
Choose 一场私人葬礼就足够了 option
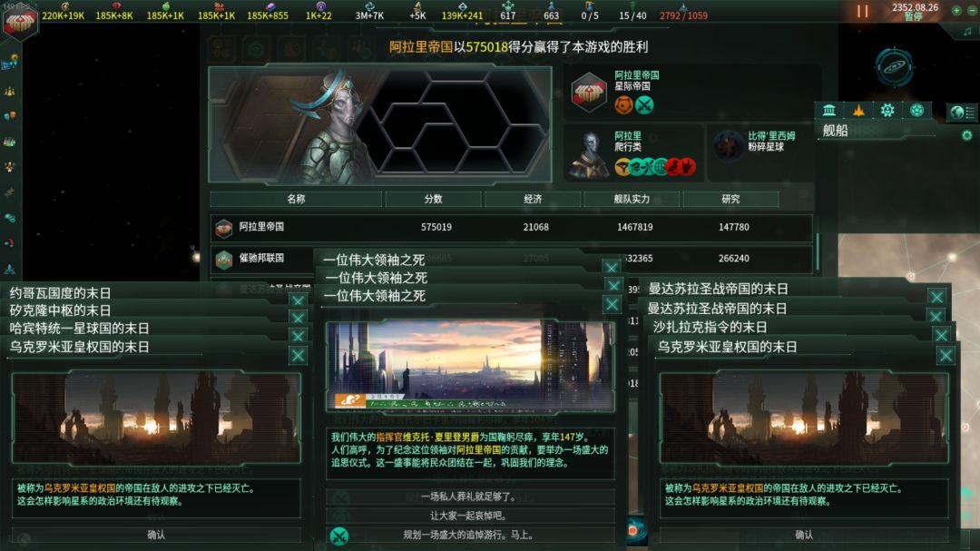(x=469, y=497)
